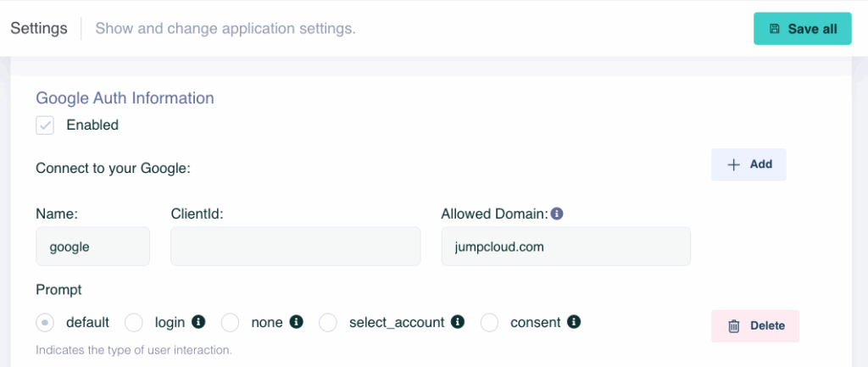Focus the ClientId text field
Image resolution: width=868 pixels, height=367 pixels.
[x=296, y=247]
